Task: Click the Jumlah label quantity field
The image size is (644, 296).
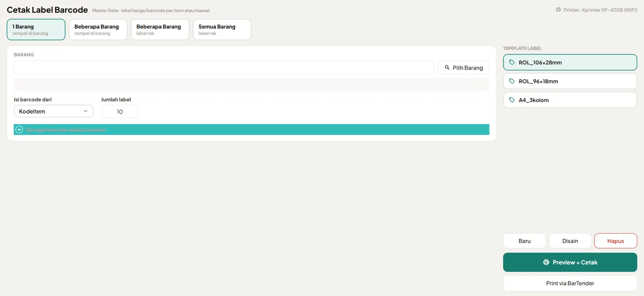Action: [x=120, y=112]
